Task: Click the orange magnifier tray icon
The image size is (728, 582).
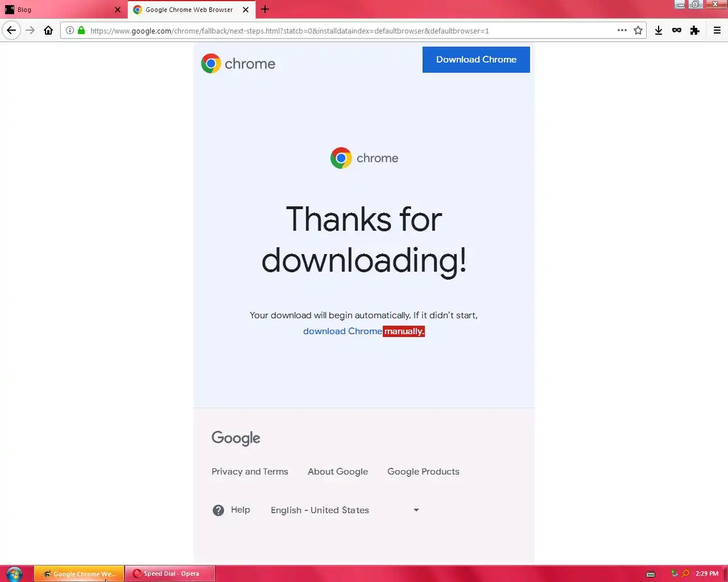Action: (x=685, y=573)
